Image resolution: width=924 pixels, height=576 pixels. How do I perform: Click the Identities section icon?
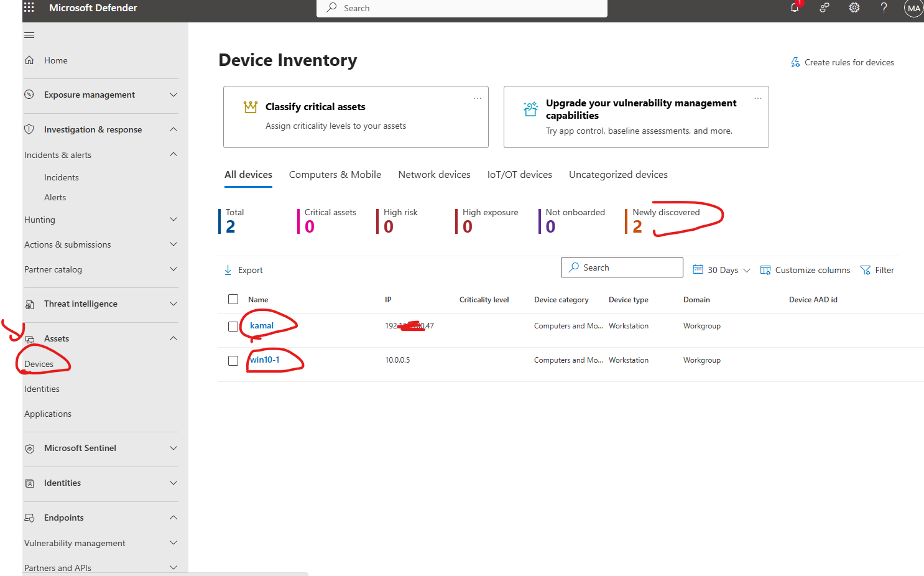click(29, 483)
